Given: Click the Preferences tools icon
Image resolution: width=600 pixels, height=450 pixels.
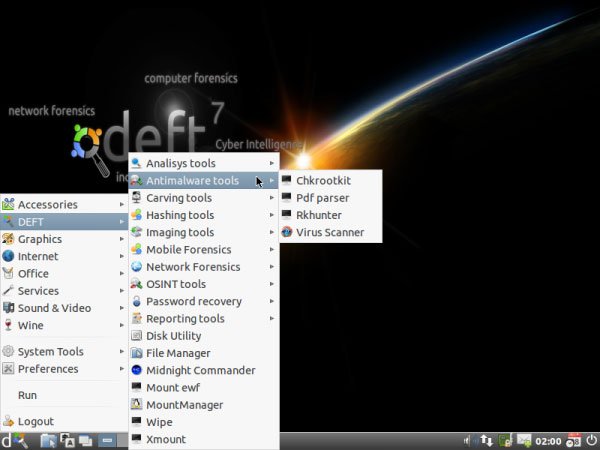Looking at the screenshot, I should coord(8,368).
